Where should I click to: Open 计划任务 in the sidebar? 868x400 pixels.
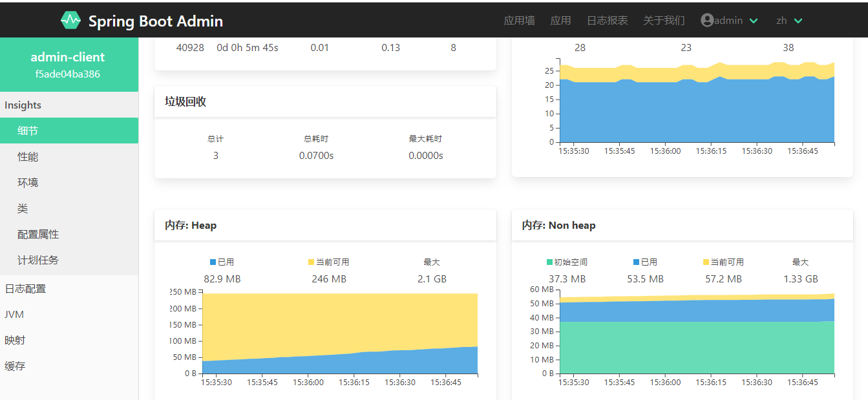pyautogui.click(x=38, y=260)
